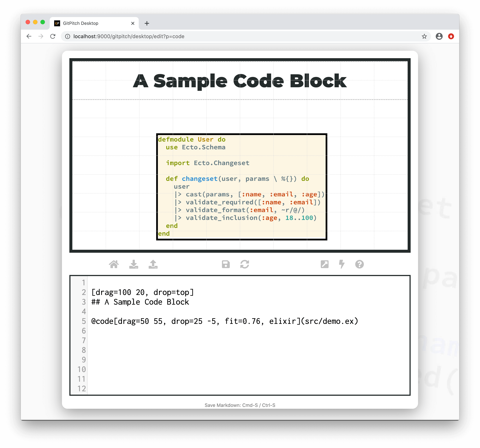Open help with the question mark icon
This screenshot has width=480, height=448.
359,264
